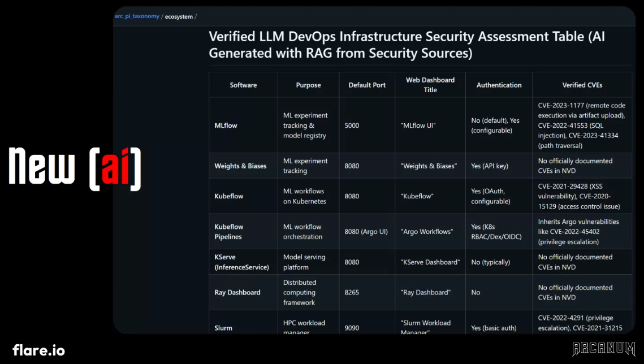The width and height of the screenshot is (644, 364).
Task: Click the "Yes (basic auth)" cell
Action: (499, 322)
